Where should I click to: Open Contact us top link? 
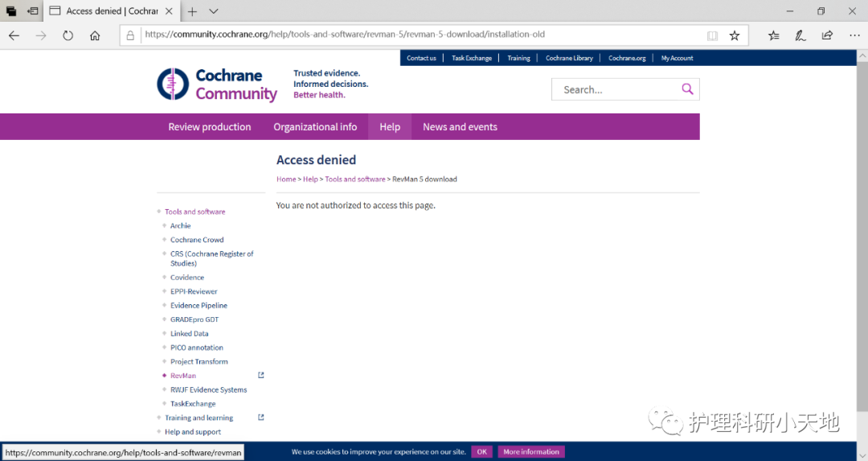(x=421, y=58)
